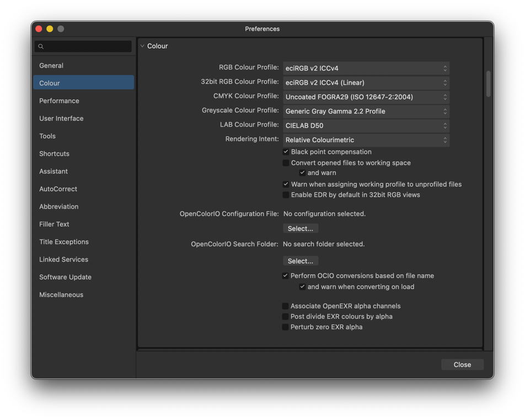Viewport: 525px width, 420px height.
Task: Click the search magnifier icon in sidebar
Action: tap(41, 47)
